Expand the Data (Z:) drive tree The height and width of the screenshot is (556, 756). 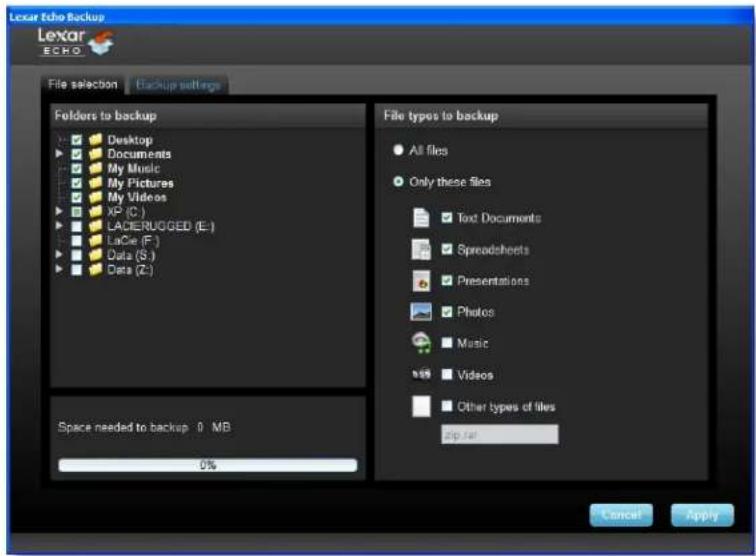tap(59, 269)
